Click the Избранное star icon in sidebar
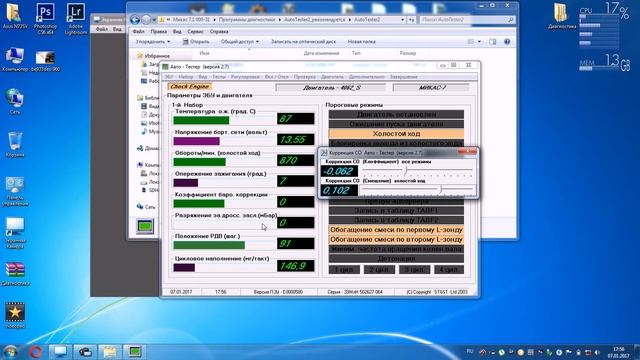This screenshot has height=360, width=640. [x=140, y=56]
